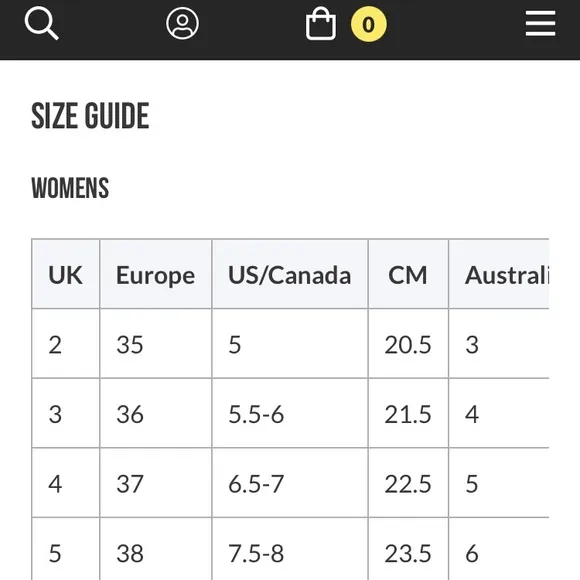580x580 pixels.
Task: Select the US/Canada column header
Action: click(x=290, y=274)
